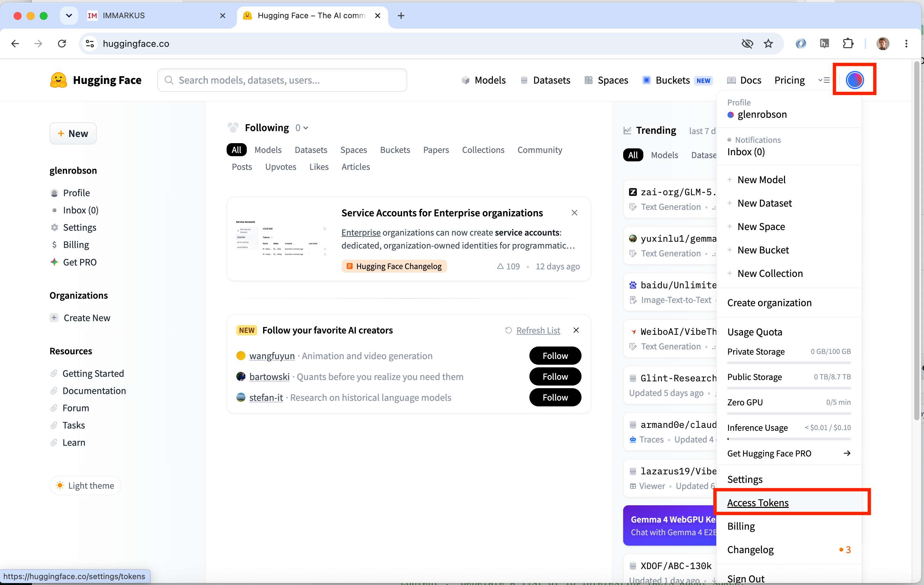Open the tab search chevron in the tab strip

point(69,15)
